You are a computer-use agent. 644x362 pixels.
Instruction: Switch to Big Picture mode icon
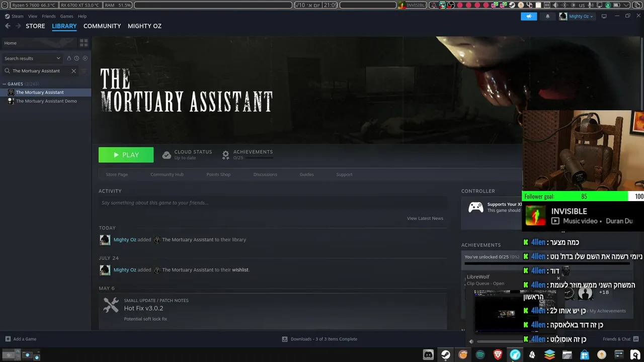pos(604,16)
